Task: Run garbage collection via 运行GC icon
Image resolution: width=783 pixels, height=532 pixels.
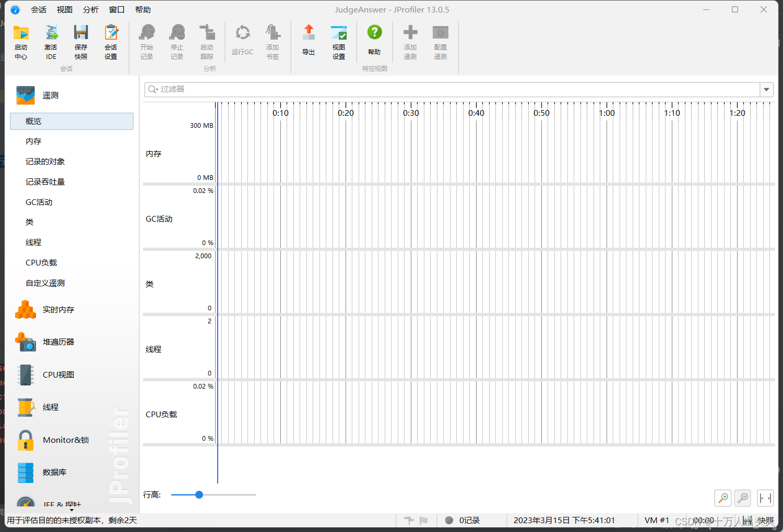Action: pyautogui.click(x=242, y=41)
